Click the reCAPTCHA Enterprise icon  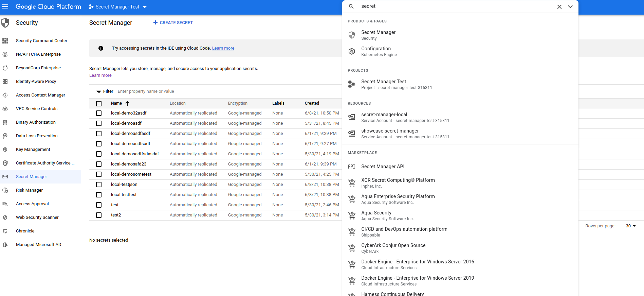click(x=5, y=54)
